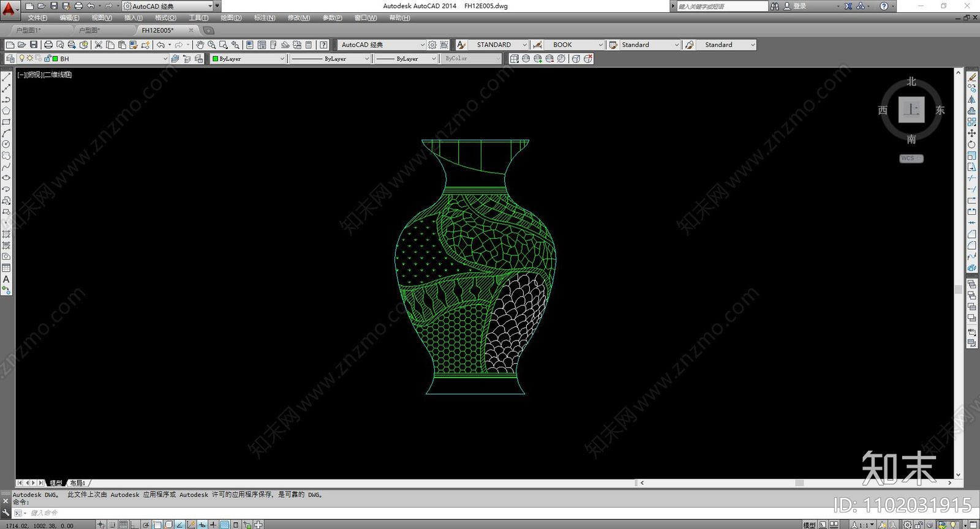The width and height of the screenshot is (980, 529).
Task: Open Help question mark icon
Action: (323, 45)
